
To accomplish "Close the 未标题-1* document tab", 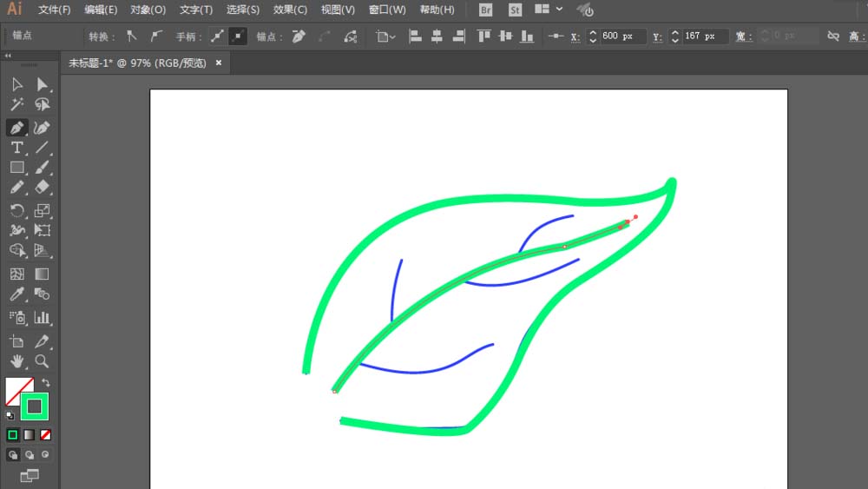I will pyautogui.click(x=219, y=63).
